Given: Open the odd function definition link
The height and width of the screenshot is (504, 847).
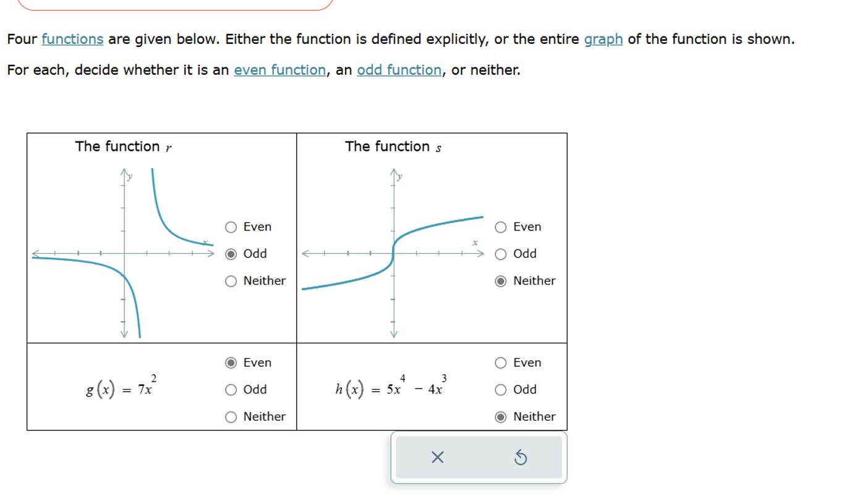Looking at the screenshot, I should pos(399,70).
